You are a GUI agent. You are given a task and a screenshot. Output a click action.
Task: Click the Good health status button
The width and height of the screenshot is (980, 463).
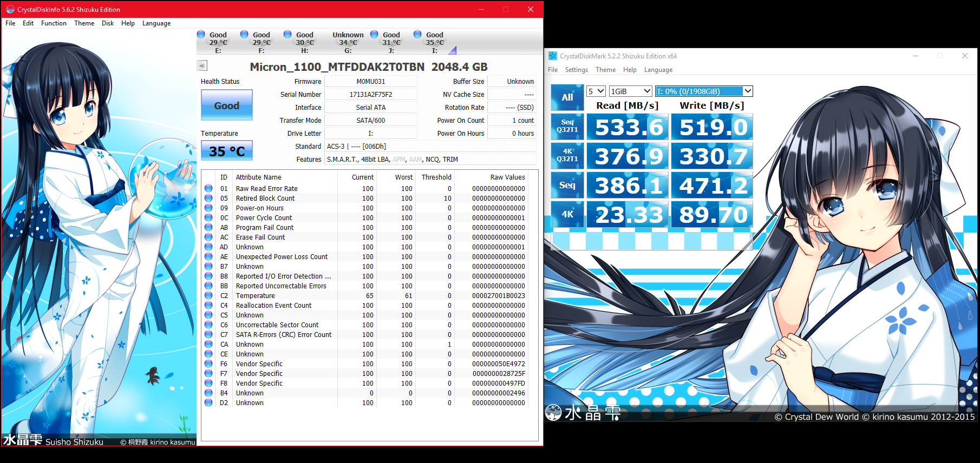[227, 105]
